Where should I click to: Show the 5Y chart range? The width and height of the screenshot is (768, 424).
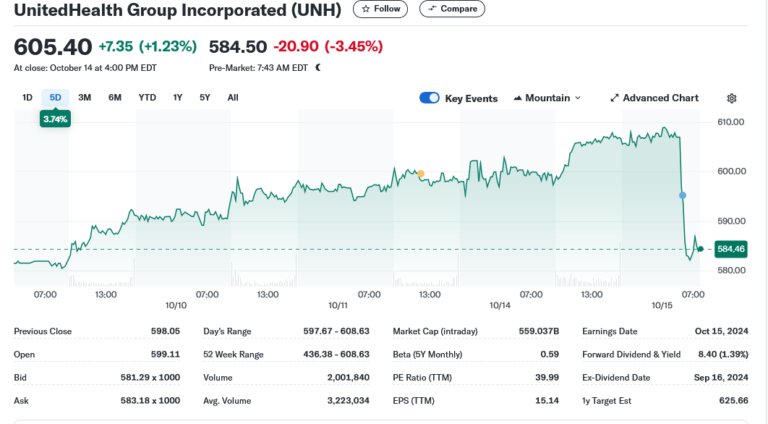(x=205, y=97)
